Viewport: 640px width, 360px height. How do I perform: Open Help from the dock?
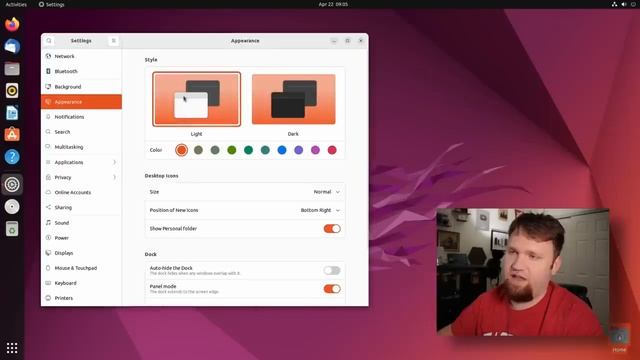12,157
